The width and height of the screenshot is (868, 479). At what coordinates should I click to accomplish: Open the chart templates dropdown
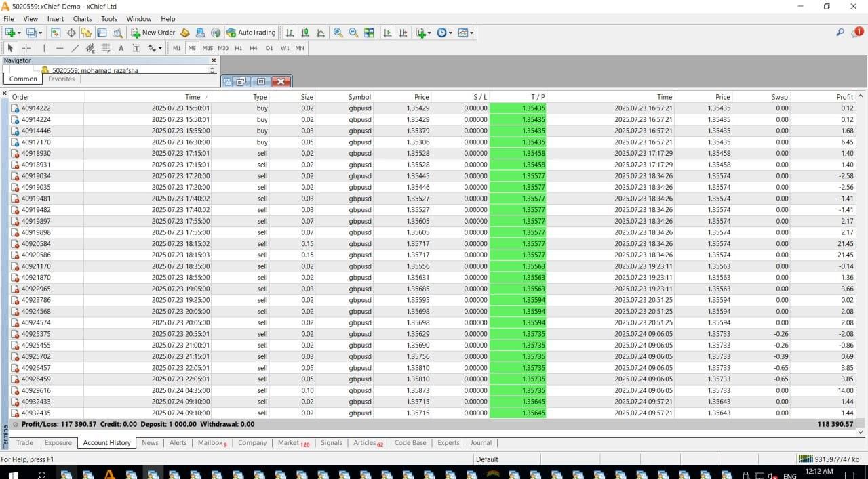tap(472, 33)
